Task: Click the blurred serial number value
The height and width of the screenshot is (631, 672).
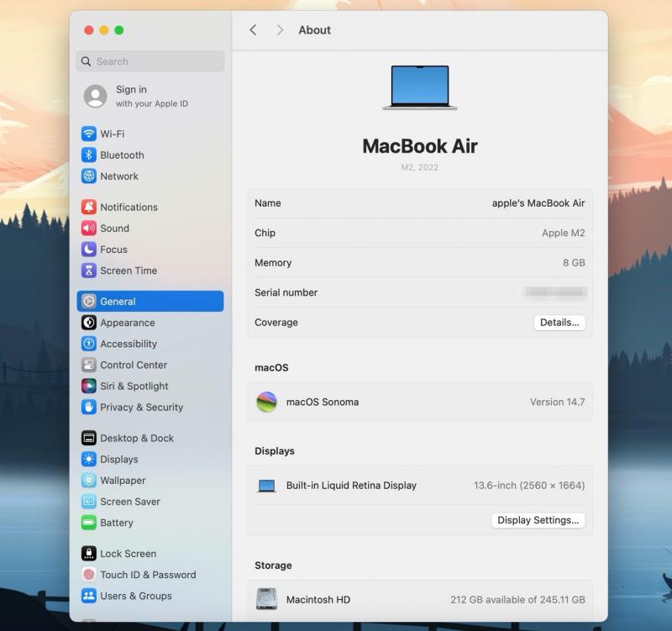Action: pyautogui.click(x=555, y=292)
